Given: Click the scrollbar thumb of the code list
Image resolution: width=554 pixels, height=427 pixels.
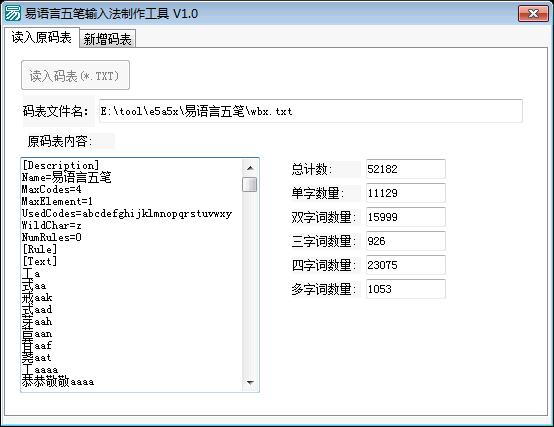Looking at the screenshot, I should (x=250, y=184).
